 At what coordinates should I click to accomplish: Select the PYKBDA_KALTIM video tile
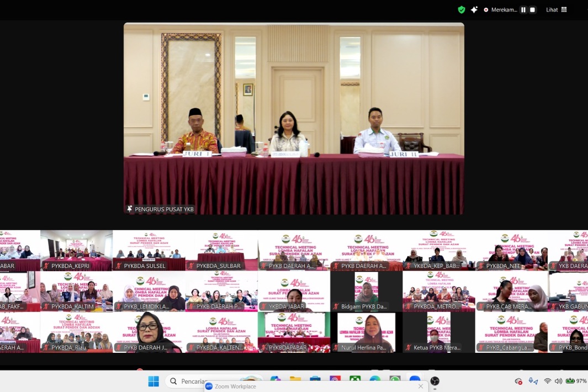(76, 290)
